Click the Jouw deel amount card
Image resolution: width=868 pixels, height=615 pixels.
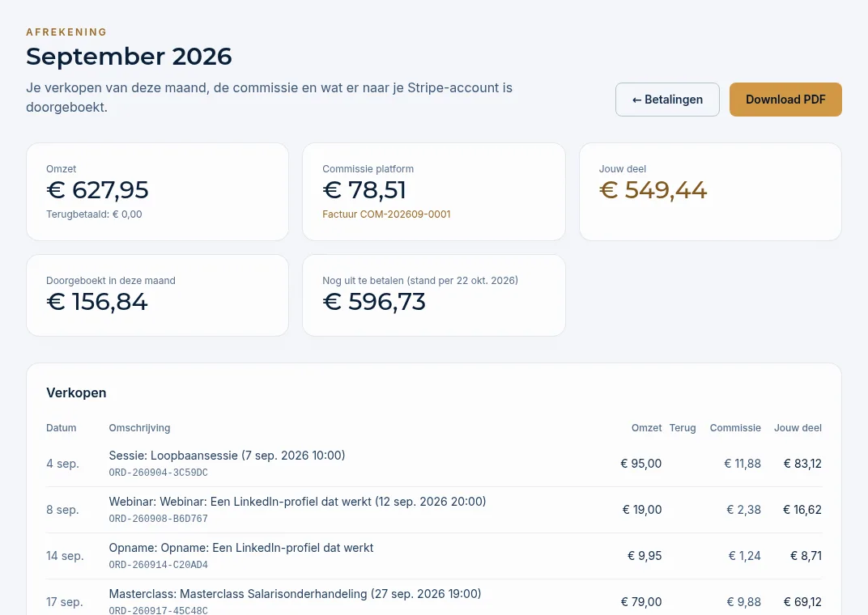710,192
